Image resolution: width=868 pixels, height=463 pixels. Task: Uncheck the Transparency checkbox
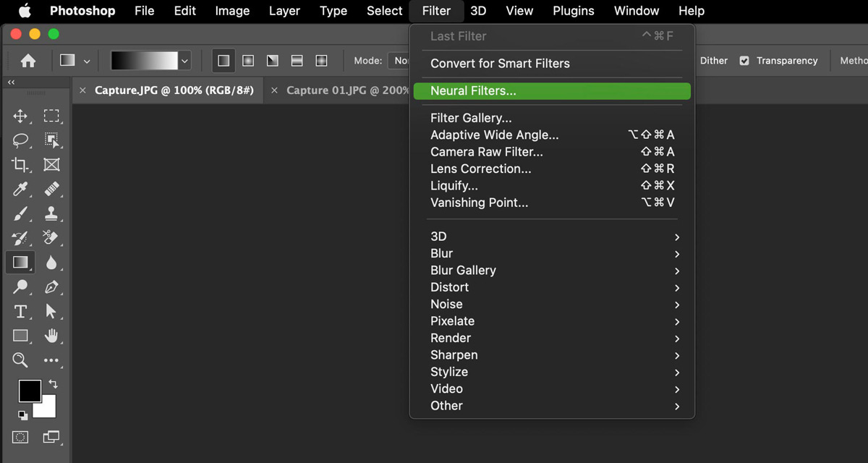coord(744,61)
